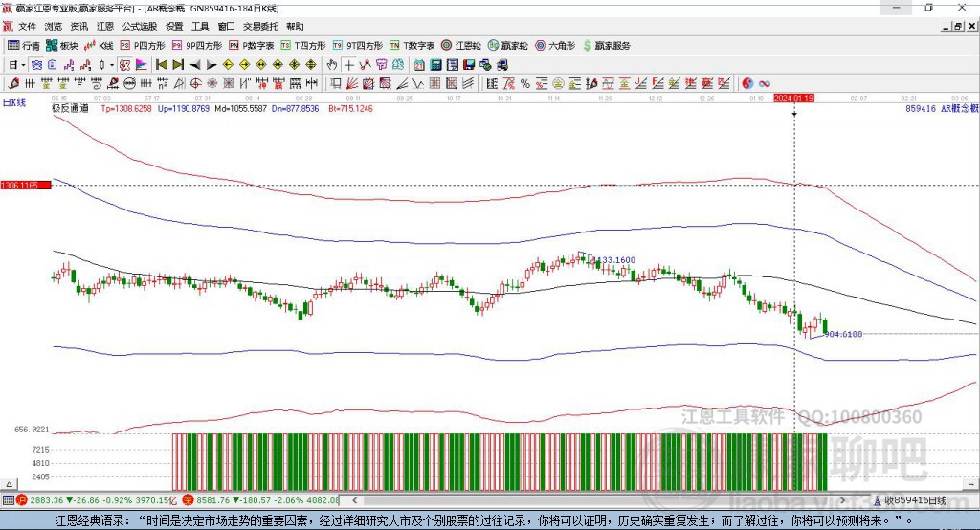Expand the candlestick style dropdown arrow

pos(112,65)
